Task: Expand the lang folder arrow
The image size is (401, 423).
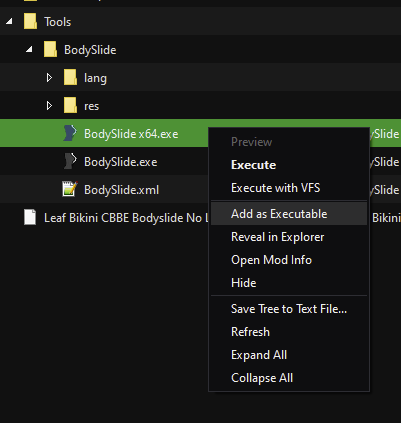Action: click(x=49, y=78)
